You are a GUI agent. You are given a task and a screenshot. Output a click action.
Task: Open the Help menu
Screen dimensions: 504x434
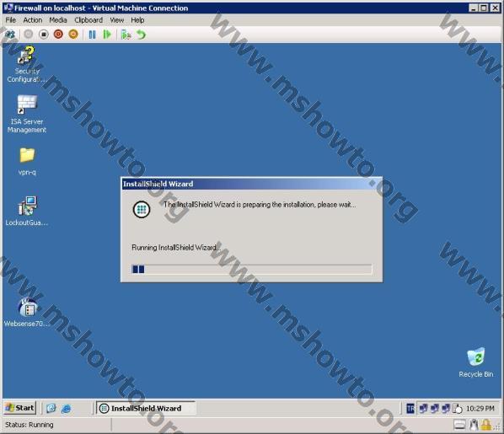137,20
